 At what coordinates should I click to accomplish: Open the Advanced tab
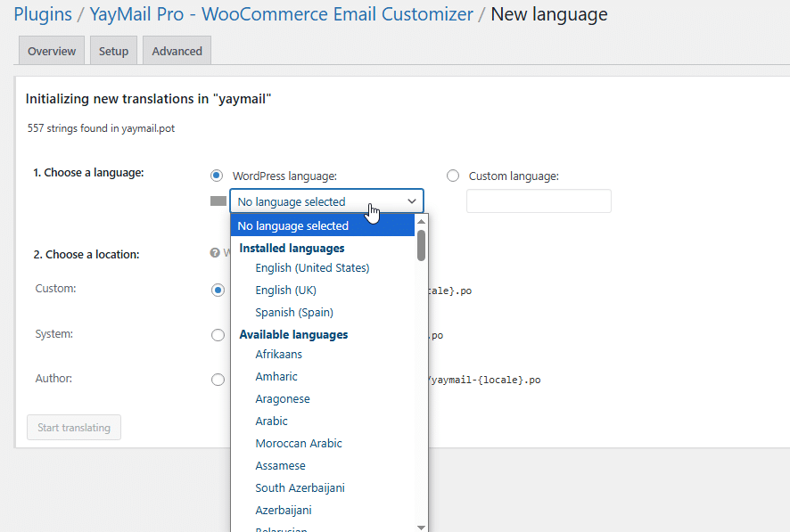click(x=177, y=51)
